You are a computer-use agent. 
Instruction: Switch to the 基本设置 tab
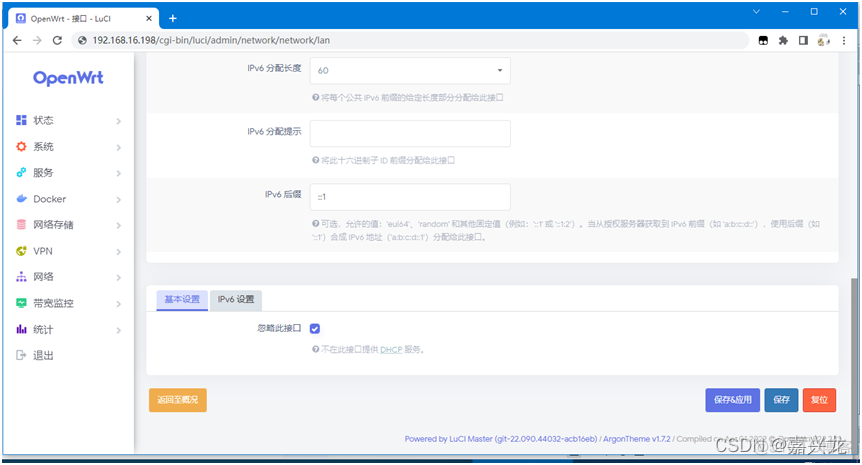(x=182, y=300)
